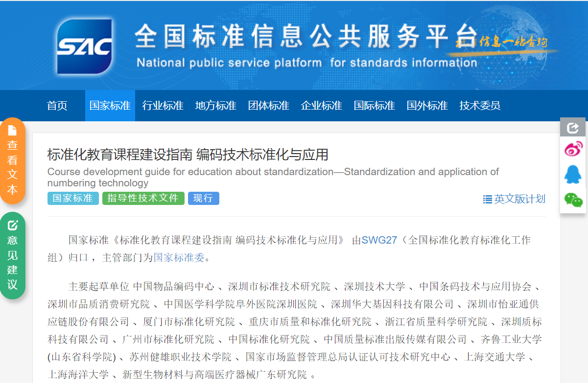Click the green 指导性技术文件 tag
588x383 pixels.
[143, 198]
